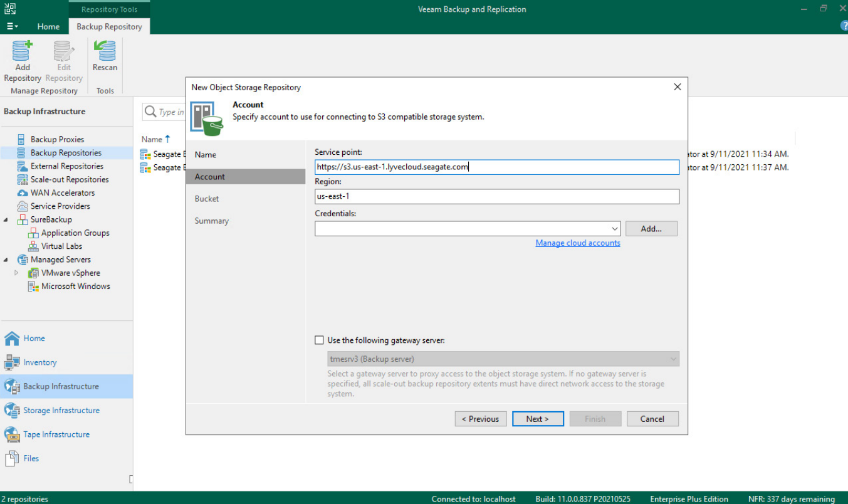Viewport: 848px width, 504px height.
Task: Go to the Name wizard step
Action: 206,155
